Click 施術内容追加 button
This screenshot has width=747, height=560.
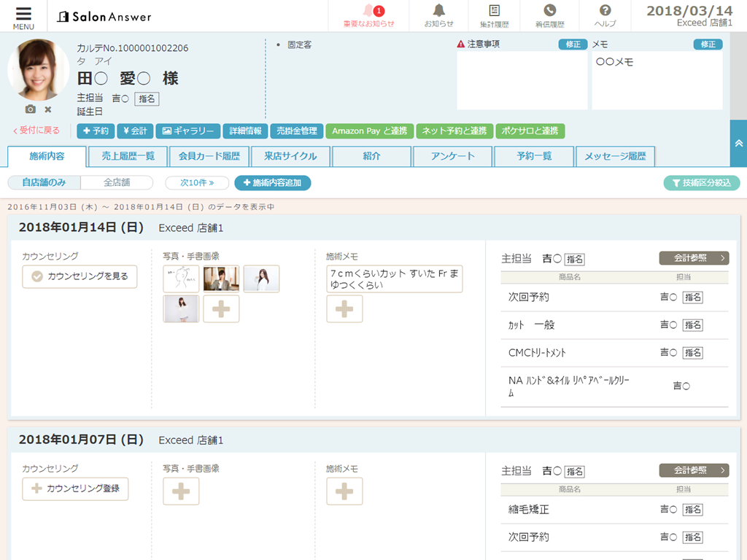tap(272, 183)
